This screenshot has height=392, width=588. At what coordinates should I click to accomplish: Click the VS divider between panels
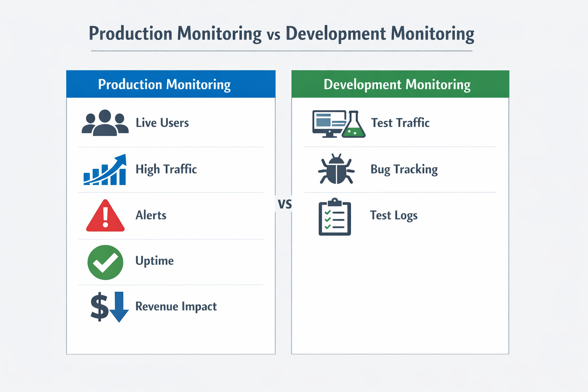(x=284, y=204)
